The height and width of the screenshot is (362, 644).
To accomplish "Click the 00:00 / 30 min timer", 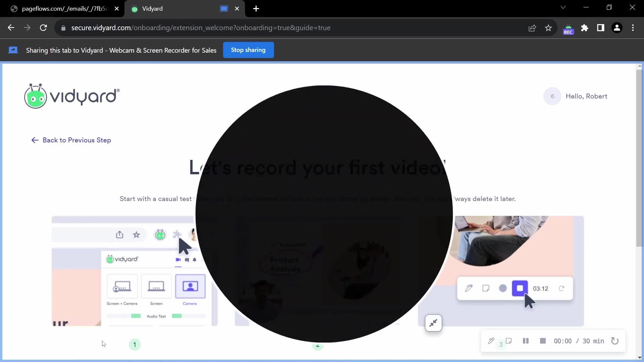I will coord(579,341).
